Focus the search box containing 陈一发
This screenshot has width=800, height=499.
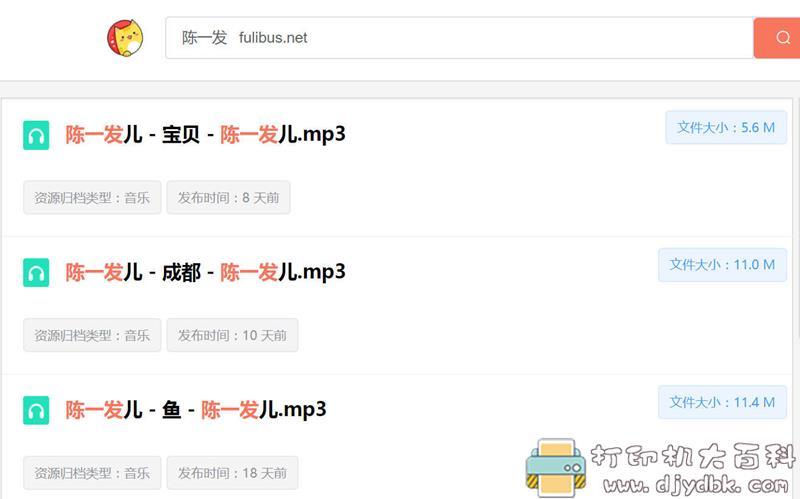[459, 38]
